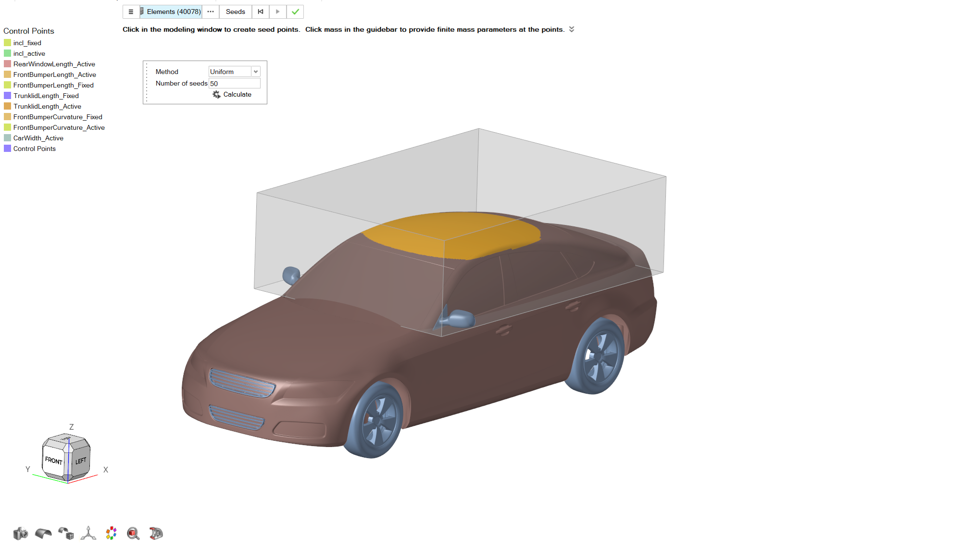
Task: Expand the guidebar hint double-chevron
Action: pyautogui.click(x=572, y=29)
